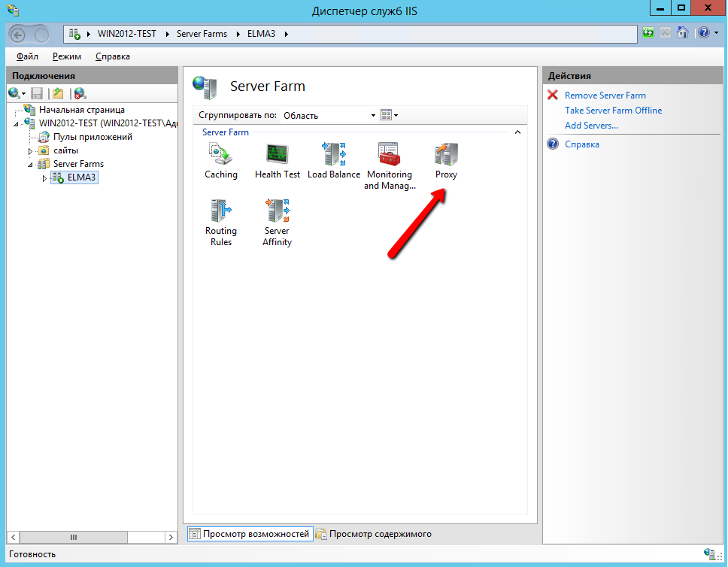728x567 pixels.
Task: Click the connections panel horizontal scrollbar
Action: coord(73,537)
